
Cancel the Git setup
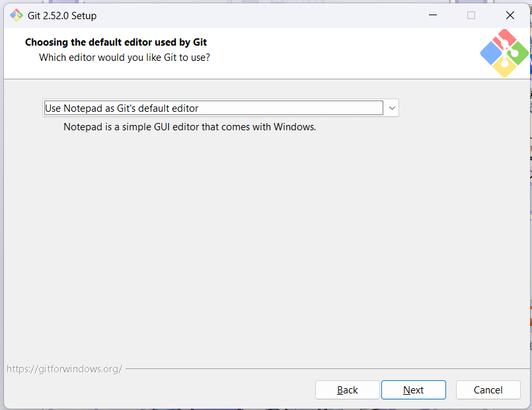point(488,389)
